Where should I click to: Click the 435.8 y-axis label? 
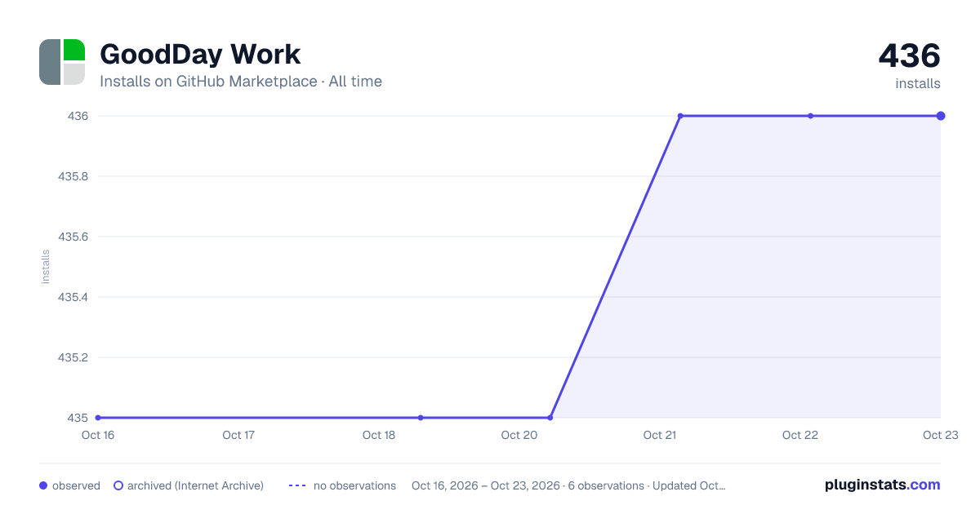(x=73, y=176)
